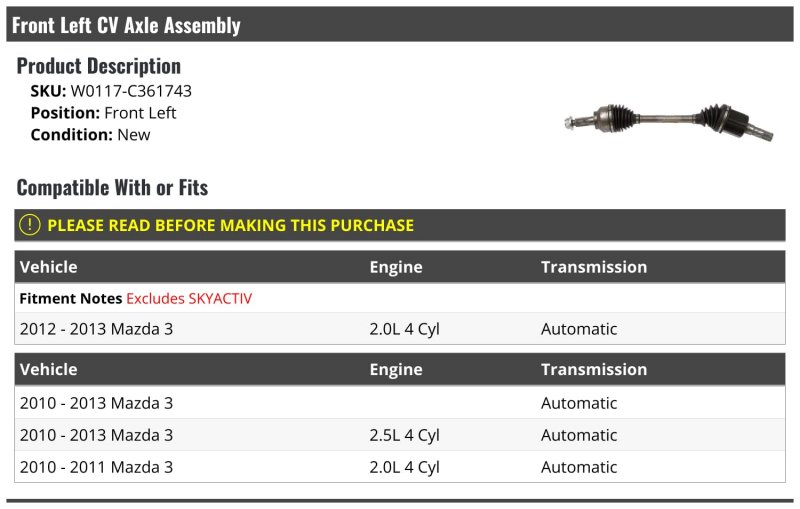The width and height of the screenshot is (800, 509).
Task: Click the Compatible With or Fits heading
Action: point(112,188)
